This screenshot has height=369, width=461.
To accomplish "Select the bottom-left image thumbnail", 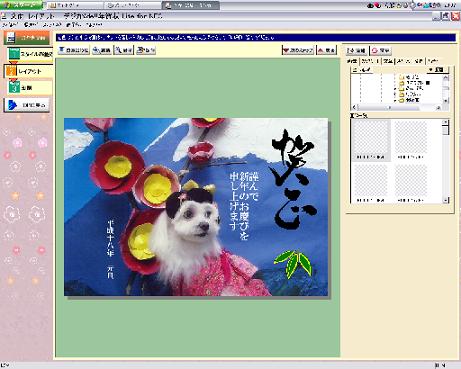I will [371, 184].
